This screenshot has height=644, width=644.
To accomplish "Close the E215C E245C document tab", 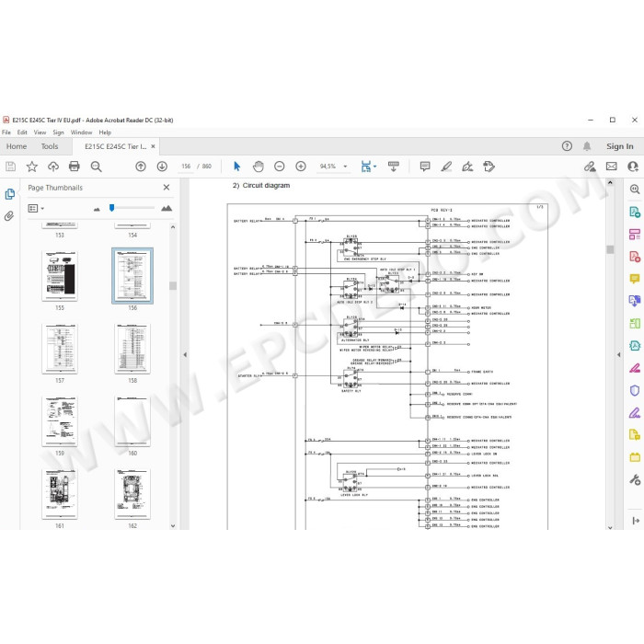I will point(153,146).
